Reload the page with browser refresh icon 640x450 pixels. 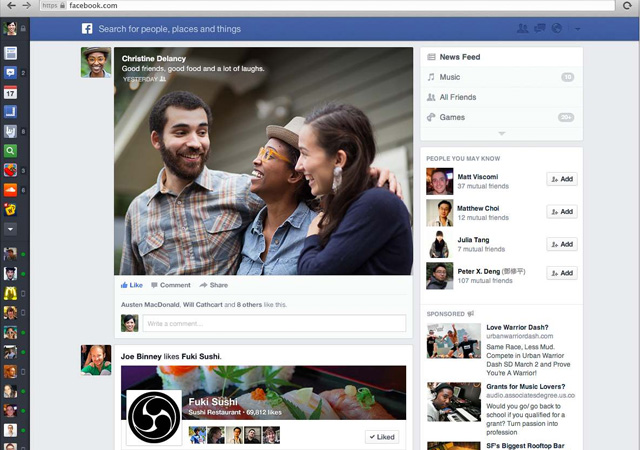627,6
